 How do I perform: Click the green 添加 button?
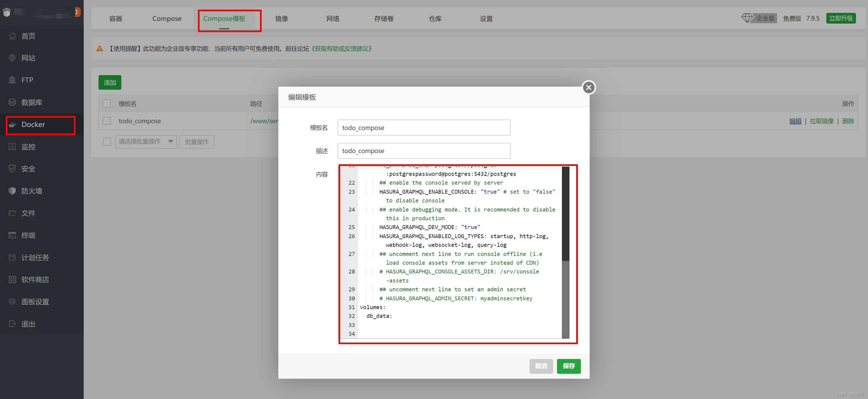[110, 83]
